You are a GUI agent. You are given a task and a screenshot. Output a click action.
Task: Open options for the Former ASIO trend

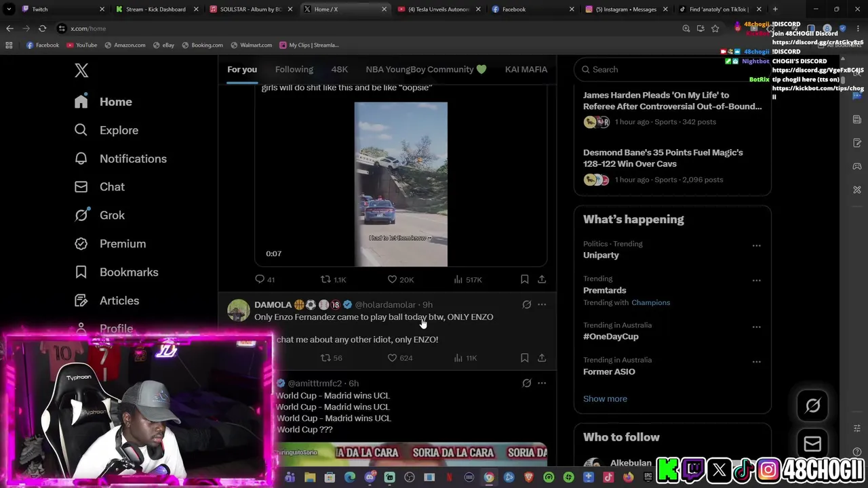coord(756,361)
